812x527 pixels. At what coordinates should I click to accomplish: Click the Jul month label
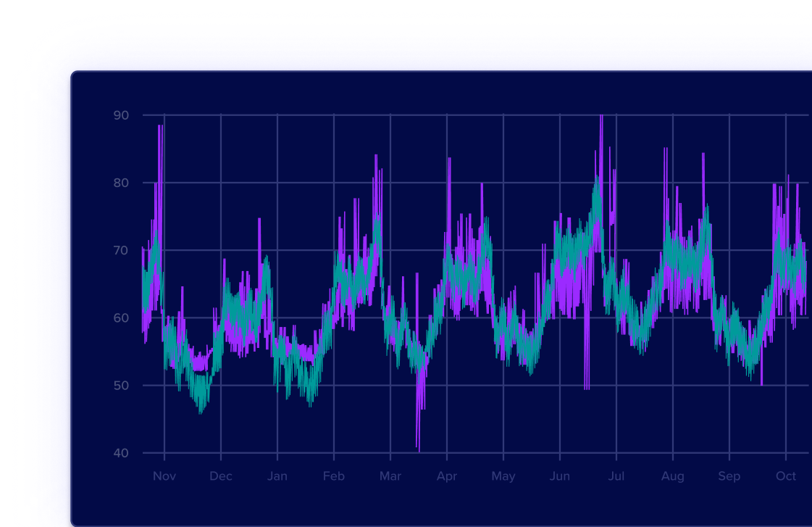[x=616, y=476]
